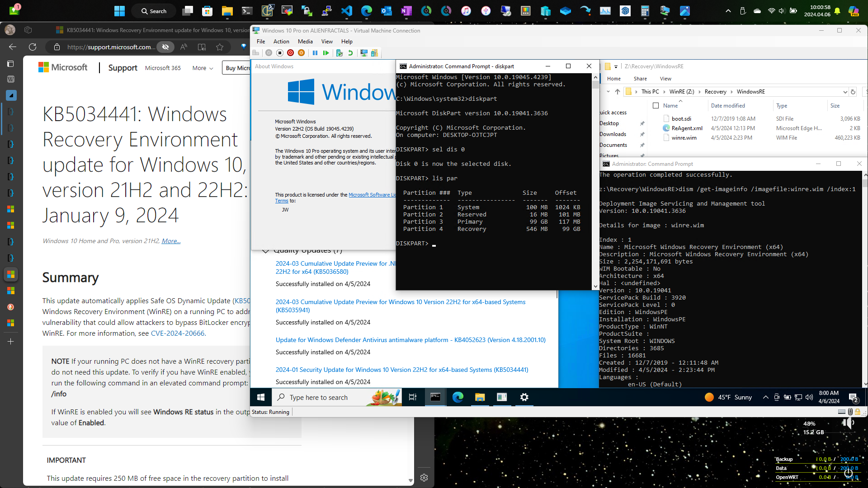Open Calculator from the host taskbar

tap(645, 11)
